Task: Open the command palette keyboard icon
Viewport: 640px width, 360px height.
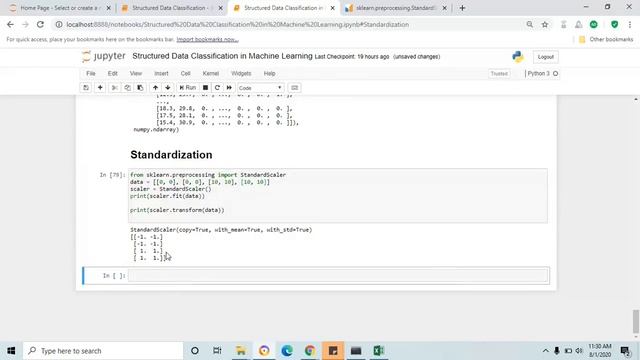Action: click(x=294, y=88)
